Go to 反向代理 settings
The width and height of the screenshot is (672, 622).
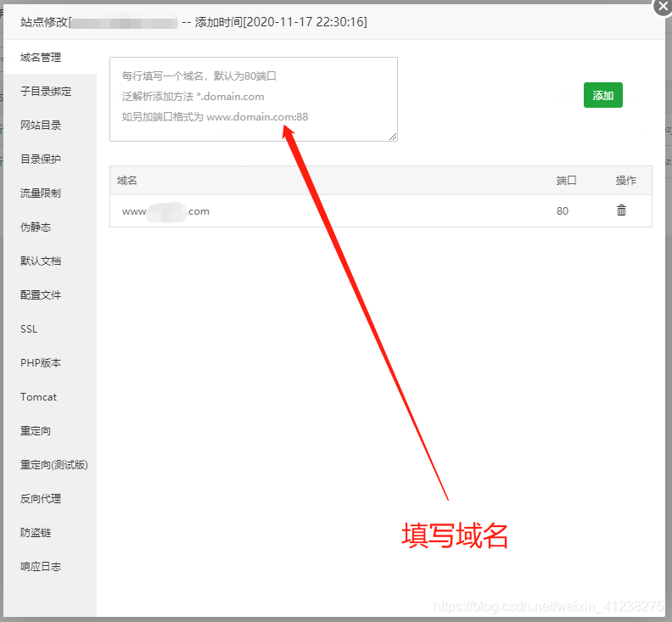pos(50,499)
